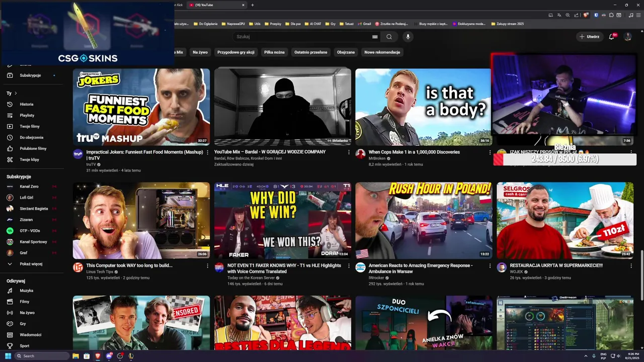Select the Ostatnio przesłane chip
This screenshot has height=362, width=644.
click(311, 52)
